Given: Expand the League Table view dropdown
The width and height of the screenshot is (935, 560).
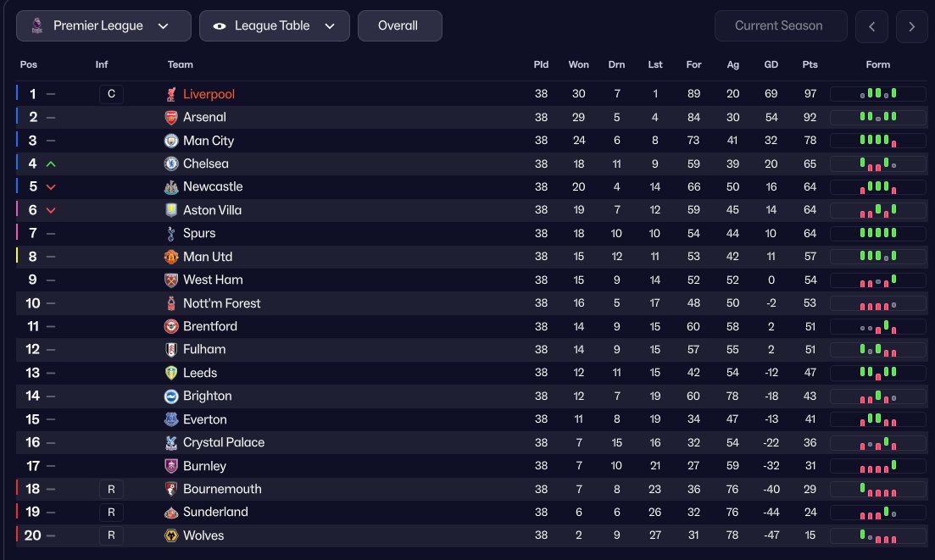Looking at the screenshot, I should click(275, 26).
